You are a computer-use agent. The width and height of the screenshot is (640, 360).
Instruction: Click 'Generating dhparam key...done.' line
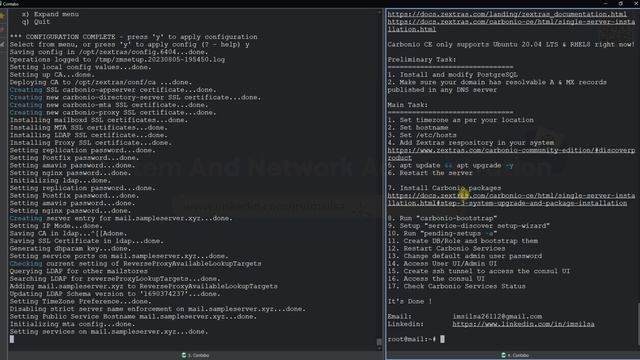tap(71, 249)
